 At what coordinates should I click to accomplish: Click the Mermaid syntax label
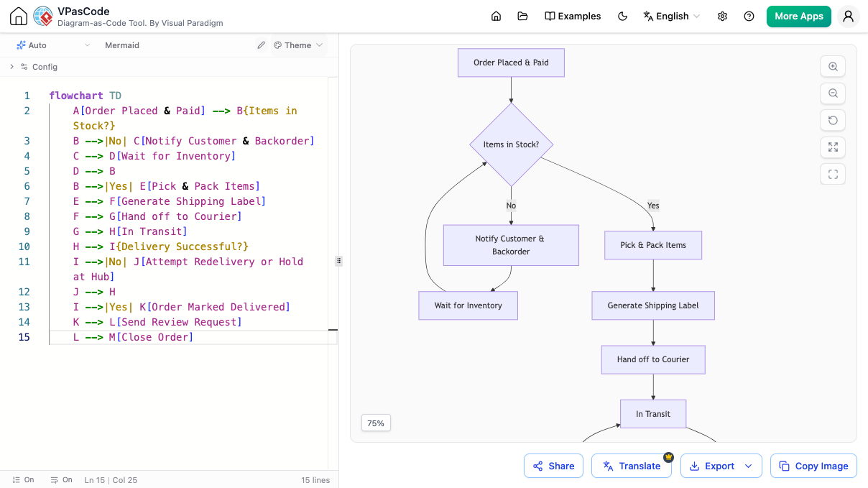122,45
